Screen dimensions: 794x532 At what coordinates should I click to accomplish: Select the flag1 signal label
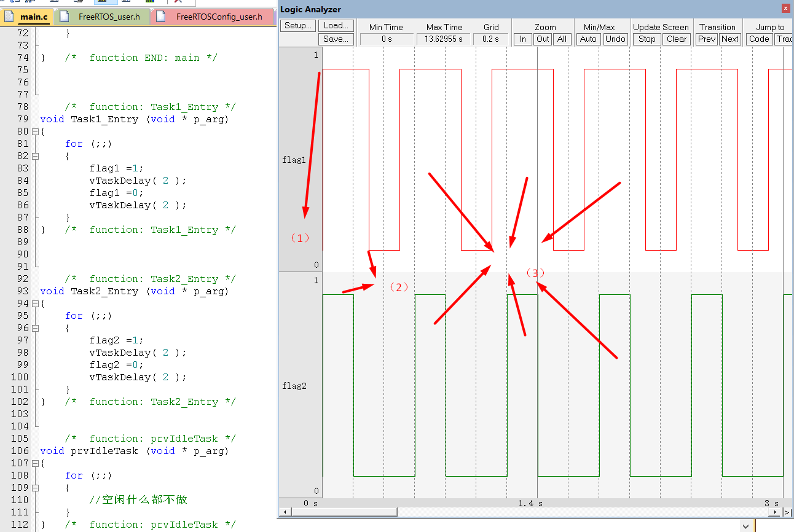point(294,160)
